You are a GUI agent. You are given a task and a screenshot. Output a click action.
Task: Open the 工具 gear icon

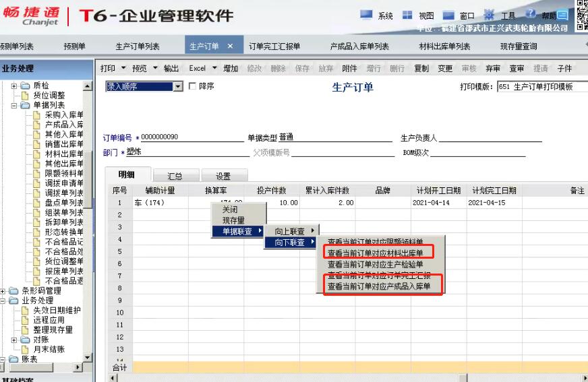tap(489, 15)
